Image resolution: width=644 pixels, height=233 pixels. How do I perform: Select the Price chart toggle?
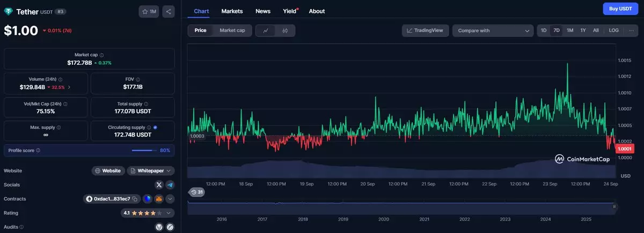[200, 31]
